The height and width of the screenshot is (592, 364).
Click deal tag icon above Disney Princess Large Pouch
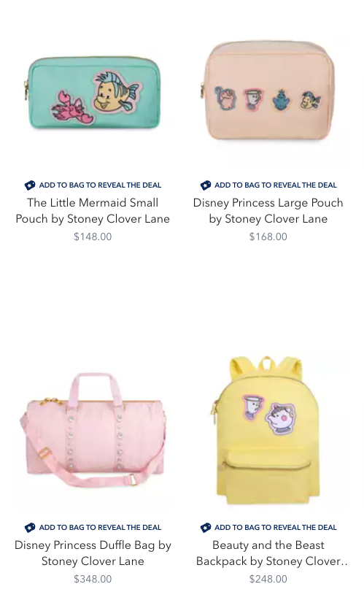(x=206, y=185)
